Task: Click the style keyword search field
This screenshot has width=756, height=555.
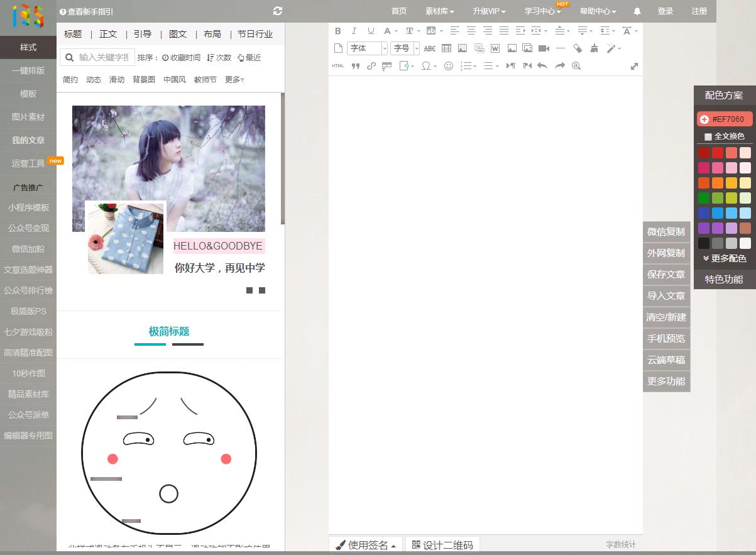Action: [x=101, y=57]
